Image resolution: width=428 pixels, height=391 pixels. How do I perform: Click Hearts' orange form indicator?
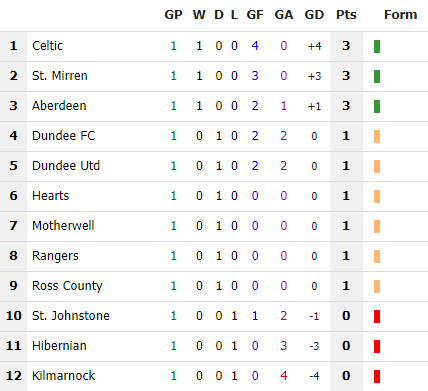pos(377,196)
